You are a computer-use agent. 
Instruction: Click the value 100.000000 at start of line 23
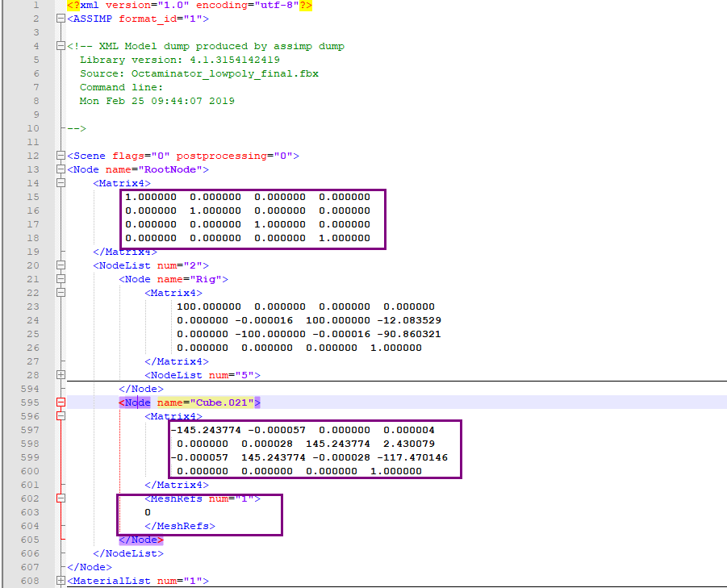pyautogui.click(x=209, y=307)
